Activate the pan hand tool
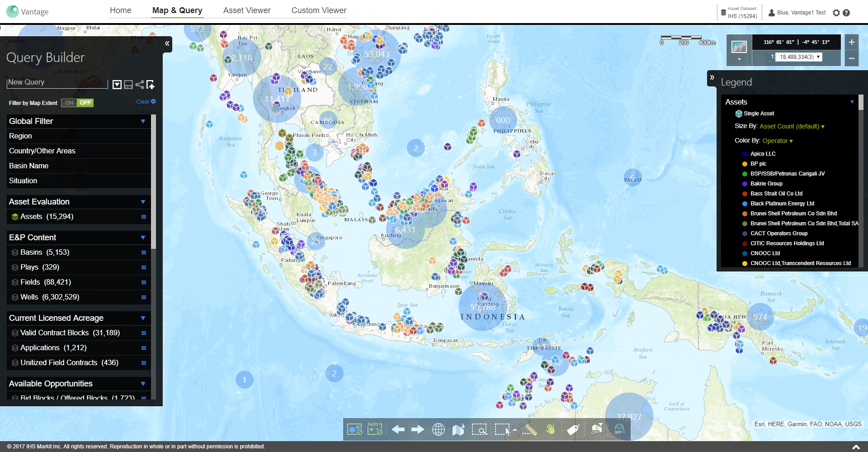The height and width of the screenshot is (452, 868). click(550, 429)
